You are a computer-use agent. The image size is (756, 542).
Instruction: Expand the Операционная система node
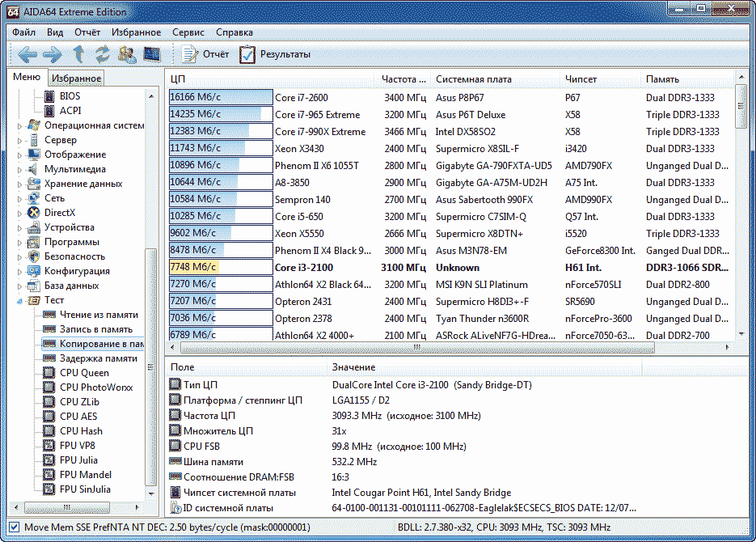[19, 126]
